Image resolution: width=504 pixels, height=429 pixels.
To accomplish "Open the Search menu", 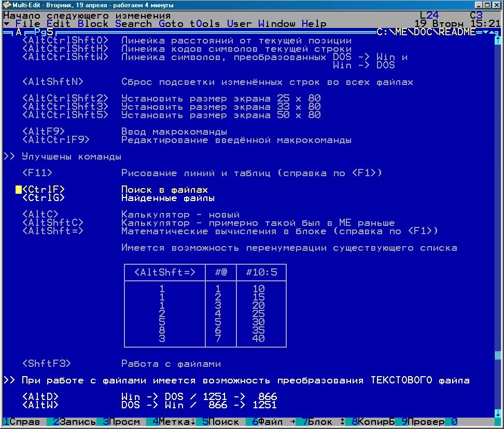I will tap(133, 24).
